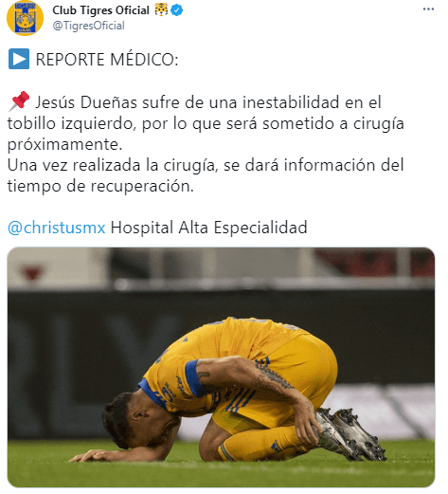The image size is (448, 494).
Task: Click the blue armband on player's sleeve
Action: coord(194,378)
